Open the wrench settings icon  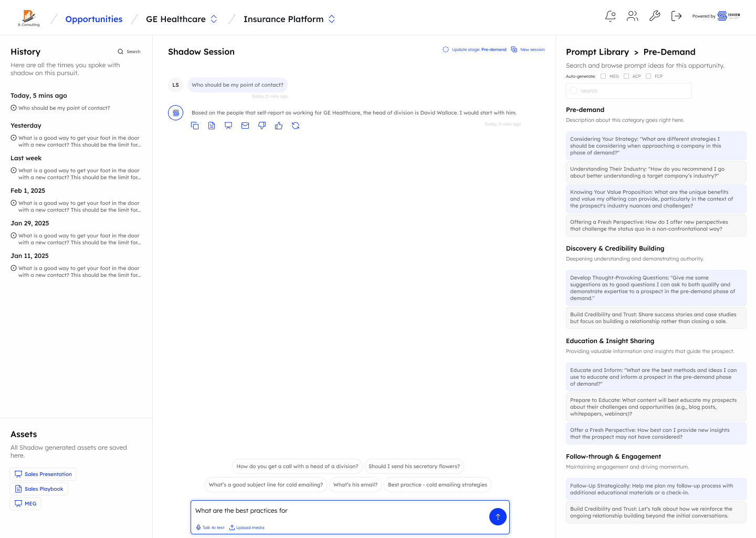point(655,16)
